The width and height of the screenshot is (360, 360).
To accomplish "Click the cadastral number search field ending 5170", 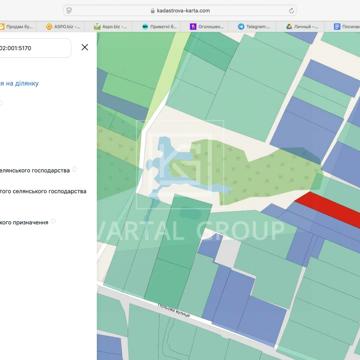I will coord(35,48).
